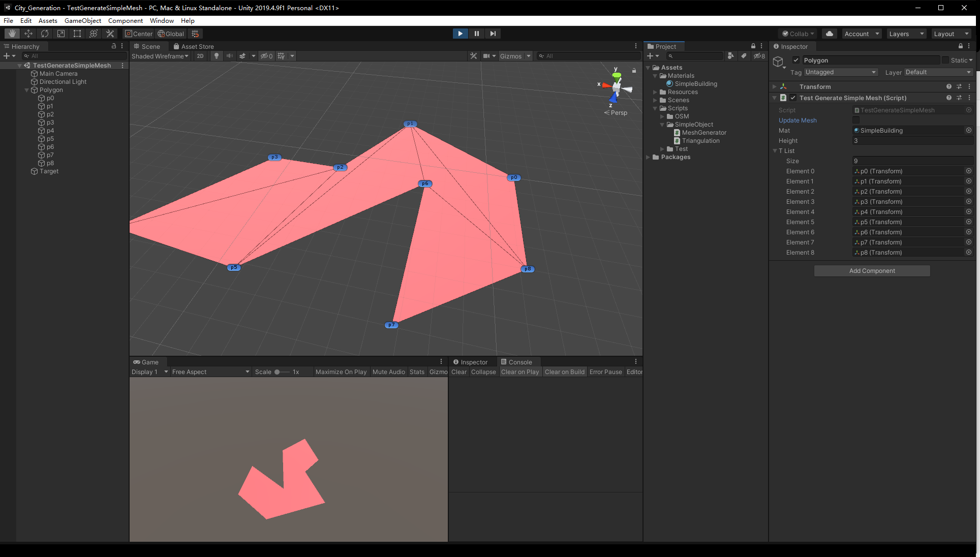This screenshot has width=980, height=557.
Task: Open the Shaded Wireframe draw mode dropdown
Action: (x=160, y=56)
